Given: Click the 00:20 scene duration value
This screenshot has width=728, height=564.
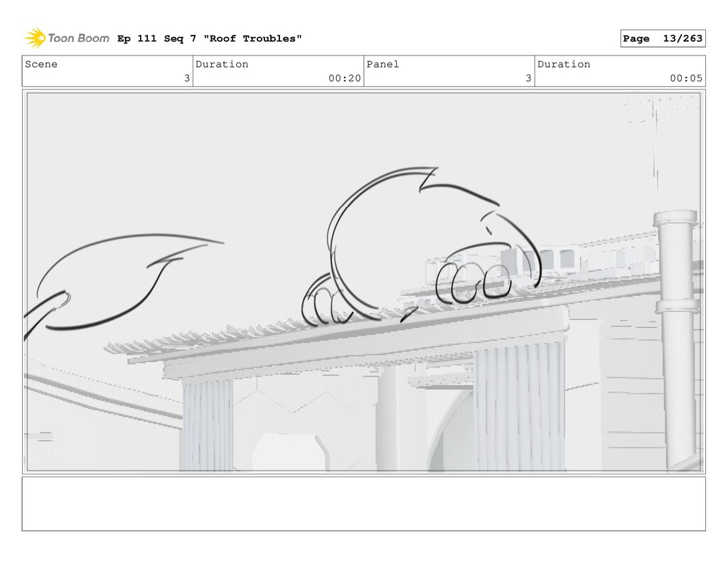Looking at the screenshot, I should click(344, 78).
